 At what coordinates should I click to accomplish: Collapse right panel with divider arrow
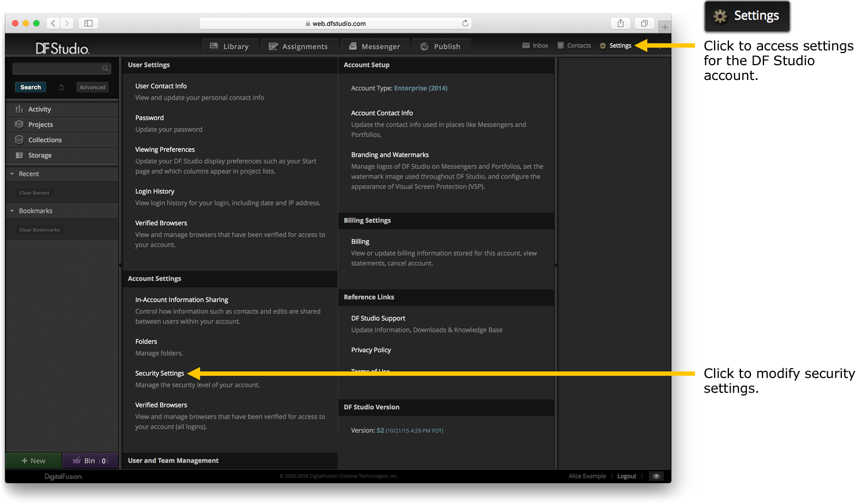click(x=556, y=265)
